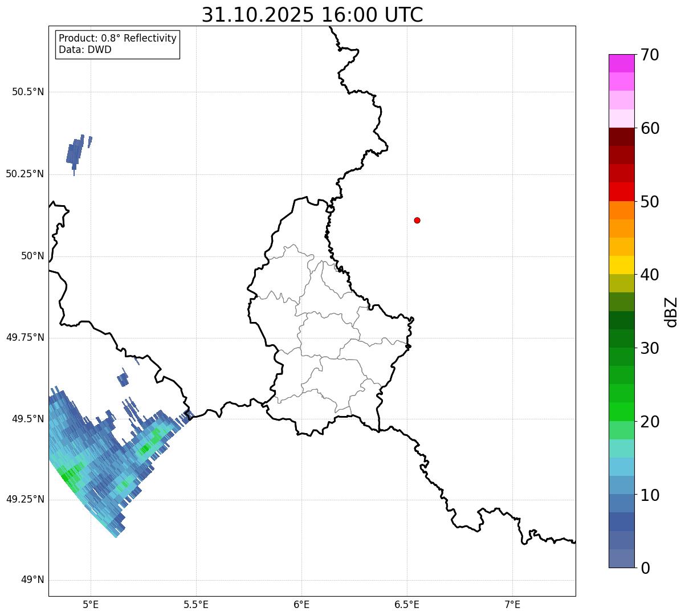This screenshot has width=685, height=616.
Task: Click the colorbar tick label 60
Action: coord(650,128)
